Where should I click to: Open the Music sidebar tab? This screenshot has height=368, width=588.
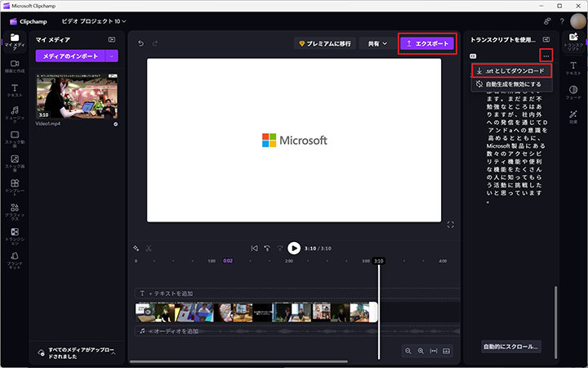tap(15, 114)
